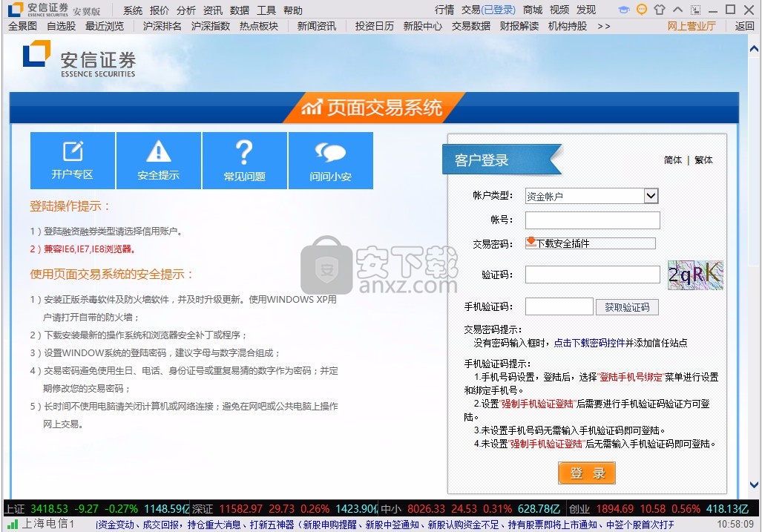Open 沪深指数 in the toolbar
The width and height of the screenshot is (762, 532).
211,26
